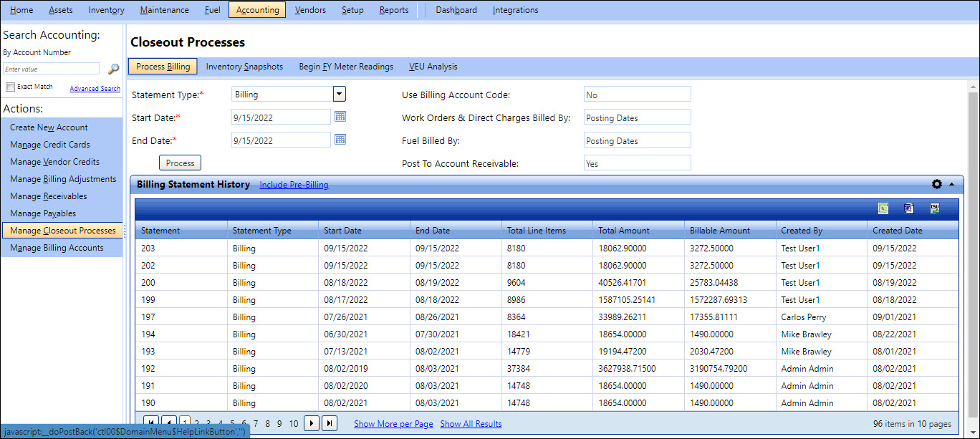Screen dimensions: 980x439
Task: Open the Accounting menu
Action: [x=257, y=10]
